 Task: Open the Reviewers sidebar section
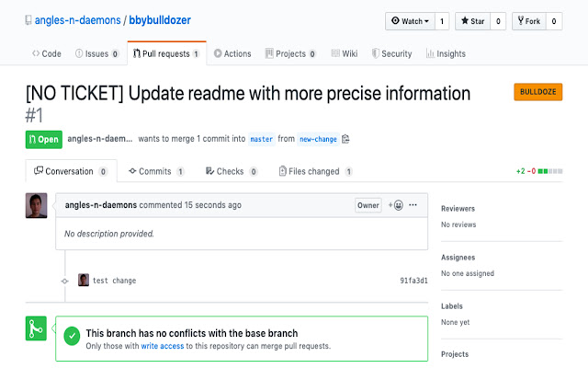click(x=458, y=209)
